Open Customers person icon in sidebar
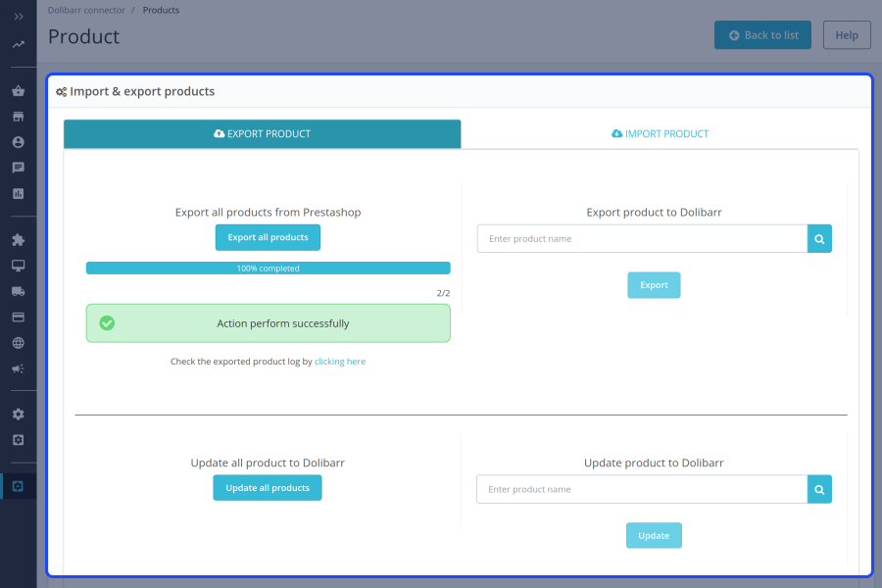Image resolution: width=882 pixels, height=588 pixels. point(19,142)
